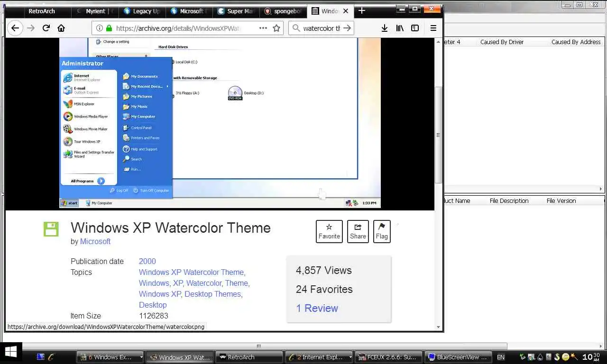Open the Desktop topic link

(153, 305)
